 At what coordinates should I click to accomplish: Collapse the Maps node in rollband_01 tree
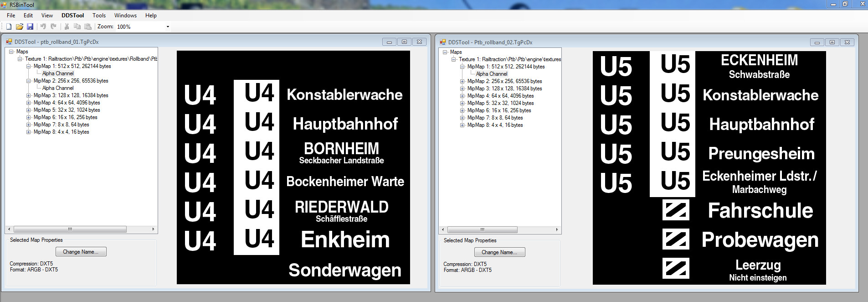click(11, 52)
